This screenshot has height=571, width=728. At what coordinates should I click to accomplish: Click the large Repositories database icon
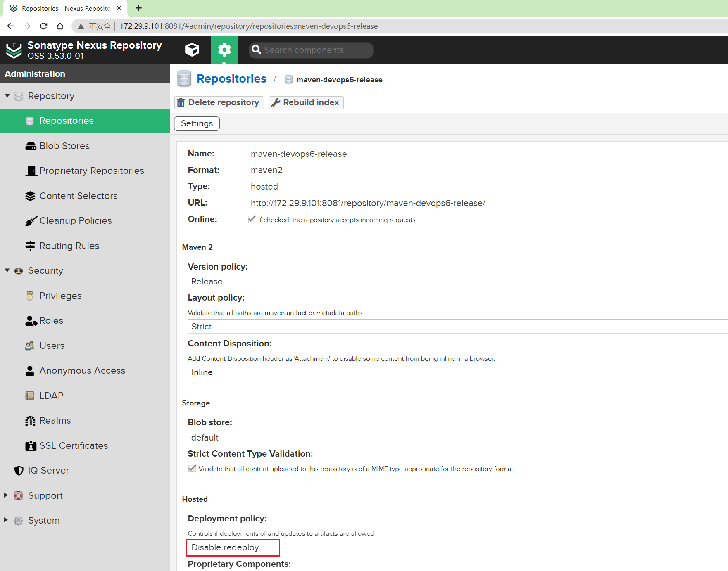point(184,78)
